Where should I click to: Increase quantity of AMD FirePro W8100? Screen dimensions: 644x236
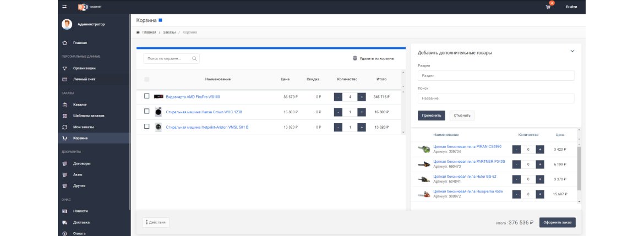point(362,97)
